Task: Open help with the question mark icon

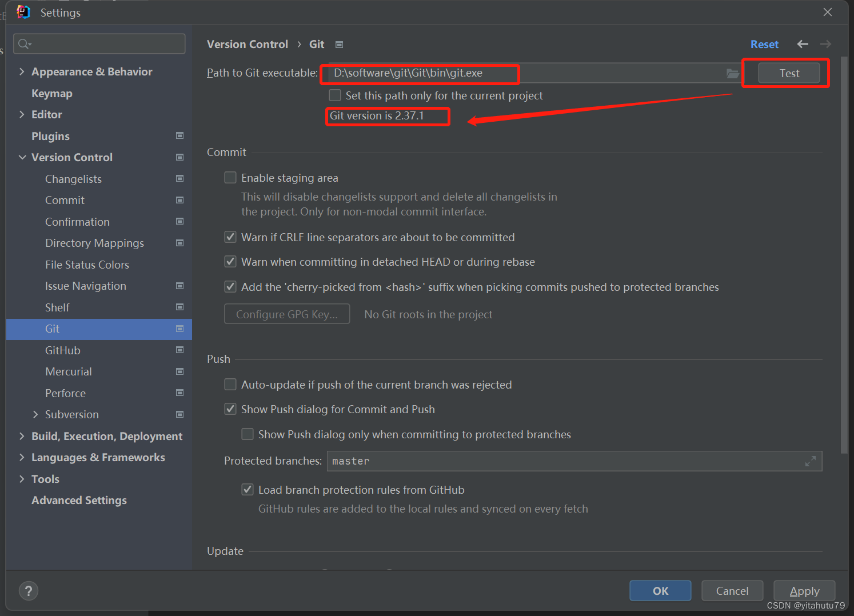Action: coord(29,591)
